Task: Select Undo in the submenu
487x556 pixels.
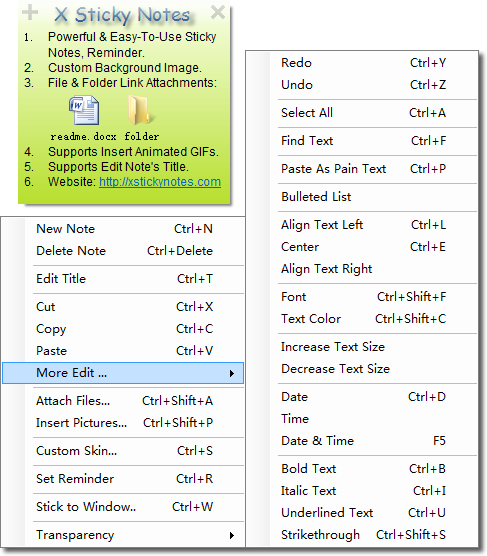Action: click(x=363, y=85)
